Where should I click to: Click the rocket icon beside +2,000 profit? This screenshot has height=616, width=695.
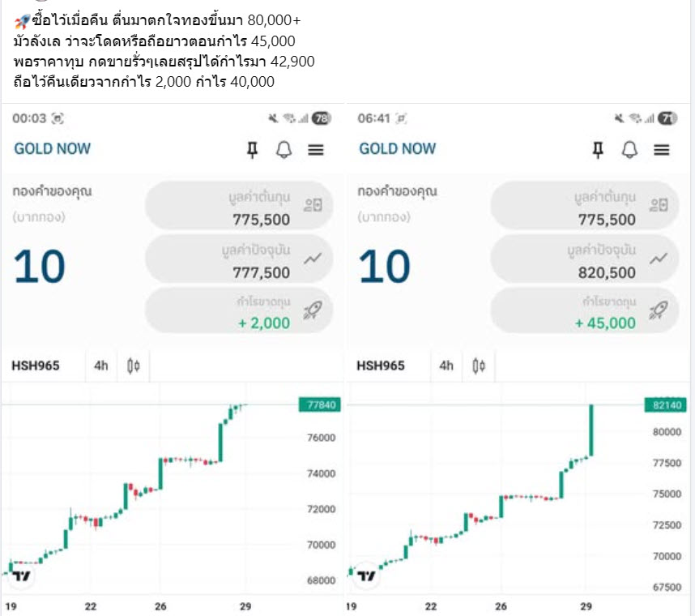[313, 310]
